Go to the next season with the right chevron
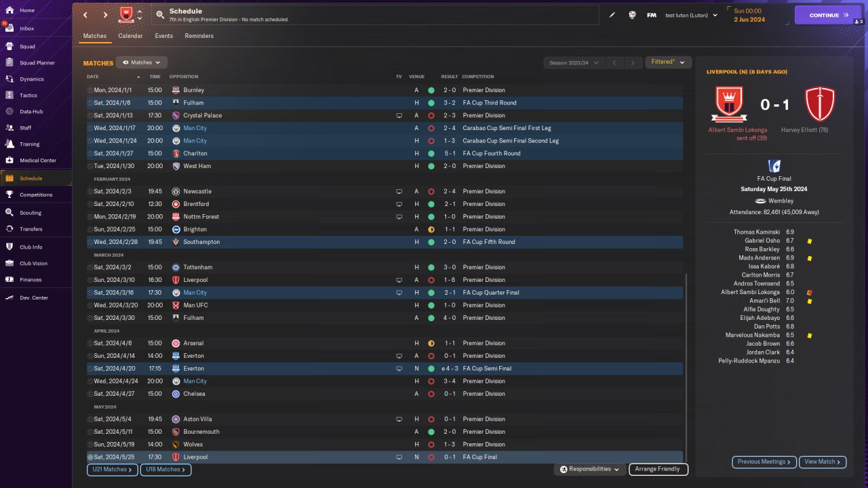The image size is (868, 488). pyautogui.click(x=633, y=62)
